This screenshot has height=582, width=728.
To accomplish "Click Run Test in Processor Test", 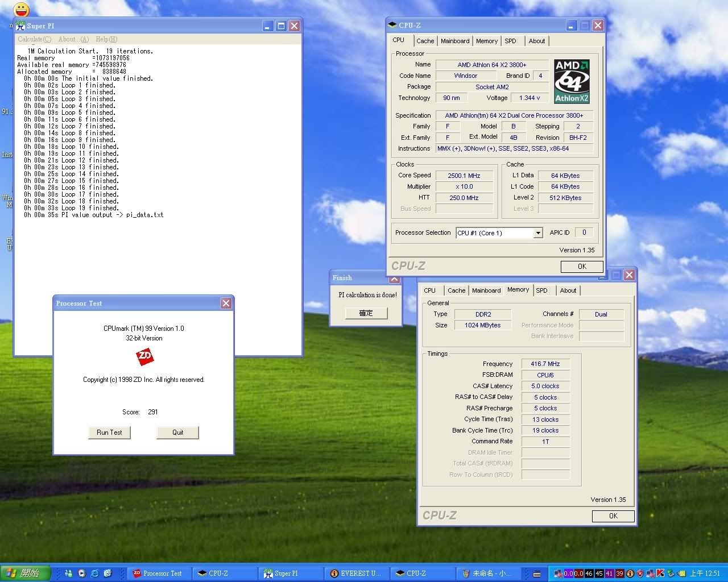I will (109, 433).
